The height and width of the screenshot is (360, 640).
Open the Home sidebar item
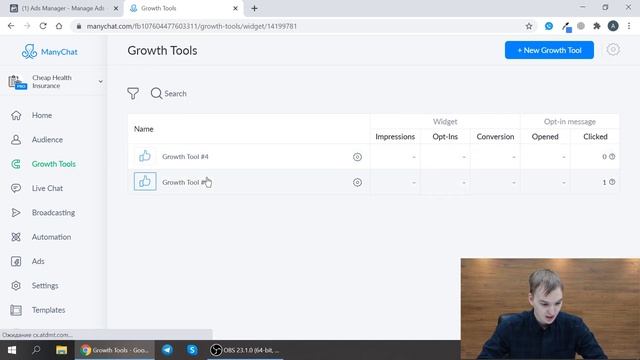point(42,116)
